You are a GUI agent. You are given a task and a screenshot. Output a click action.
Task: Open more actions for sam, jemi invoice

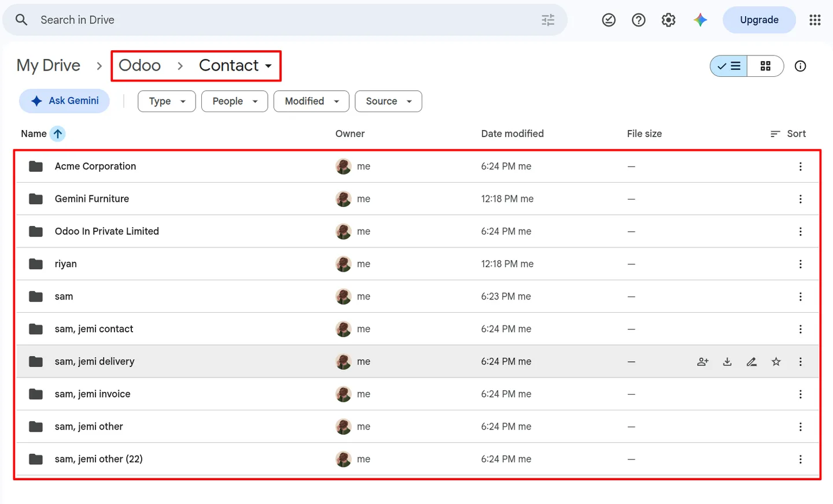[801, 394]
